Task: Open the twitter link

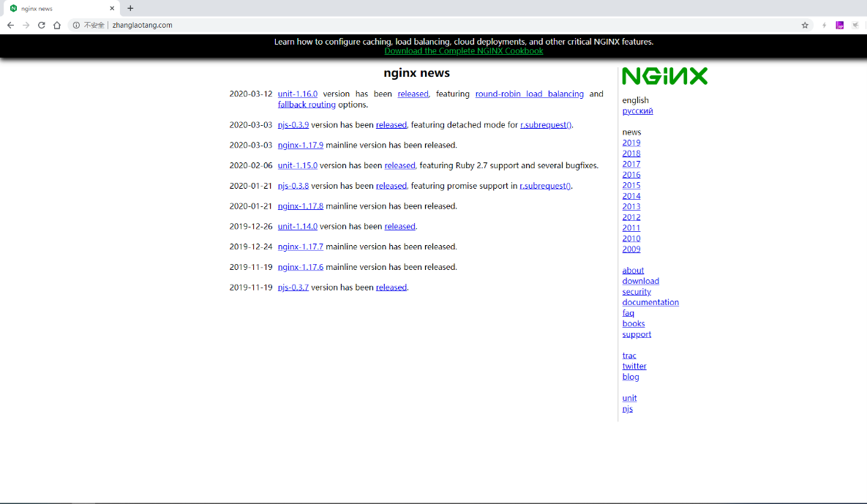Action: point(634,366)
